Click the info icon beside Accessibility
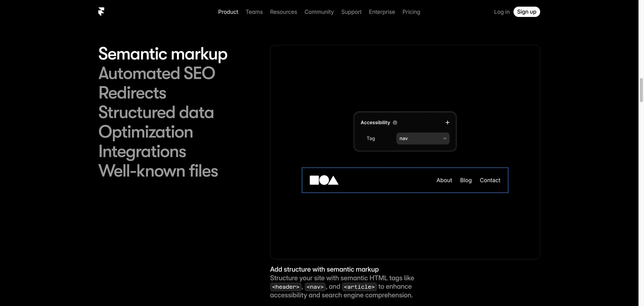644x306 pixels. tap(395, 122)
